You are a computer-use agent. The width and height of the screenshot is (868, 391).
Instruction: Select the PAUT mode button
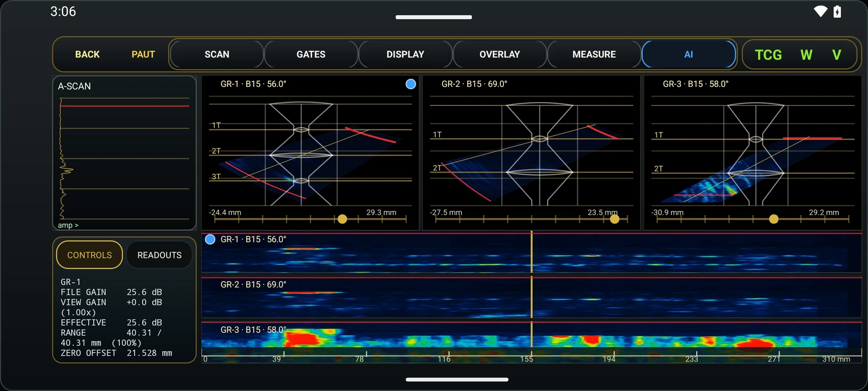point(143,54)
